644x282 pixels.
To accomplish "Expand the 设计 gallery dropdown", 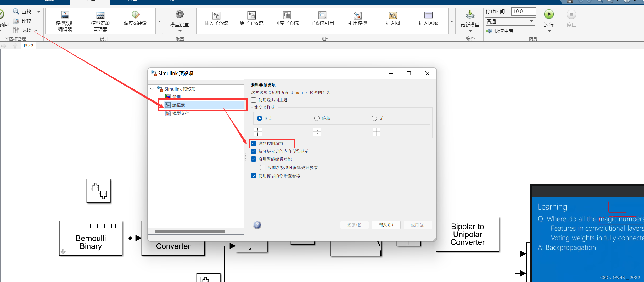I will click(159, 21).
